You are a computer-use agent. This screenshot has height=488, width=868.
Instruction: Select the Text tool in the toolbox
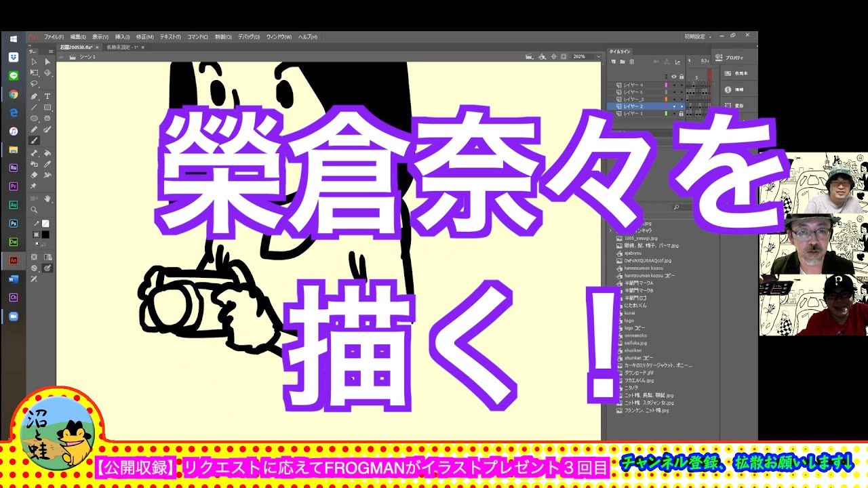click(x=47, y=96)
